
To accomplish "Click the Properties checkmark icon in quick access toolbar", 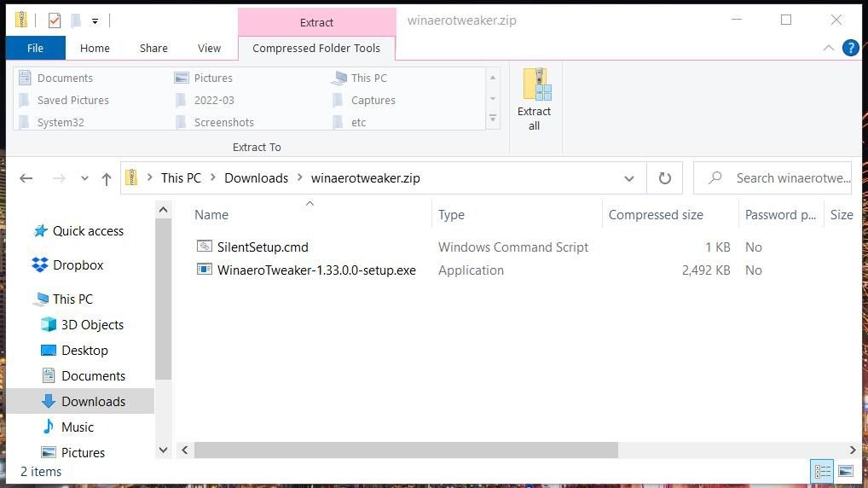I will [x=55, y=20].
